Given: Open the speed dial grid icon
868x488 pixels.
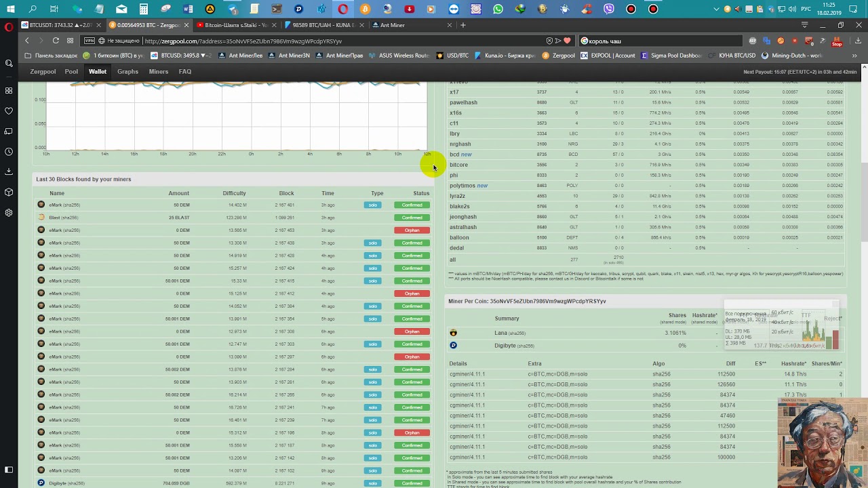Looking at the screenshot, I should 70,41.
